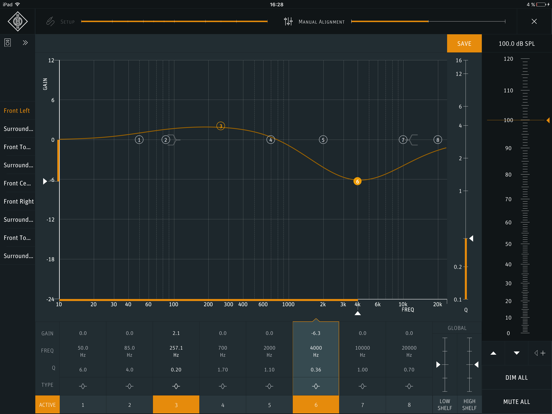Click the gain axis slider arrow
Viewport: 552px width, 414px height.
(x=45, y=181)
